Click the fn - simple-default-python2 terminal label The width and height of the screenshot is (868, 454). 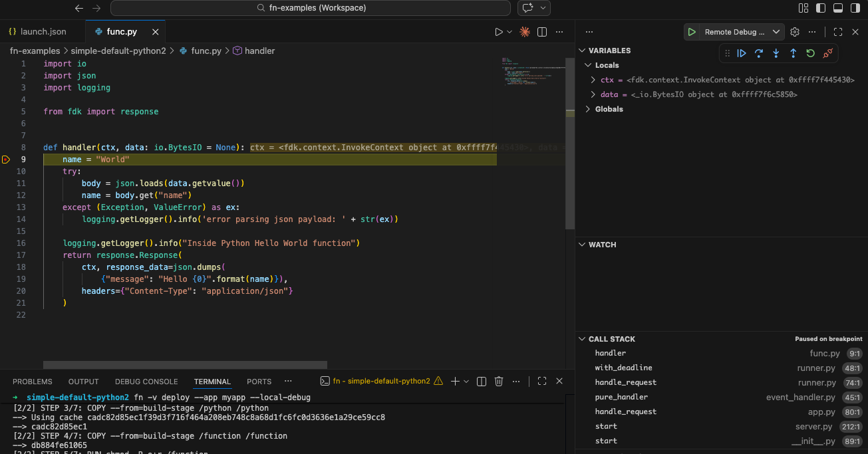[382, 382]
